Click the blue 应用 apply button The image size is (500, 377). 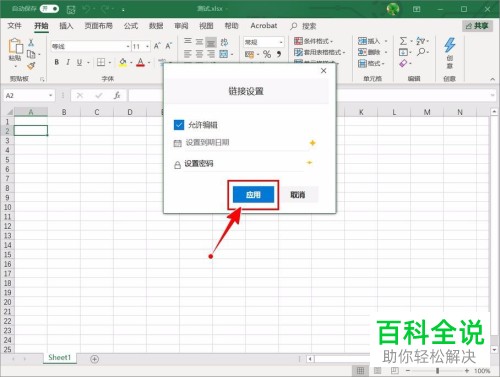pyautogui.click(x=253, y=195)
